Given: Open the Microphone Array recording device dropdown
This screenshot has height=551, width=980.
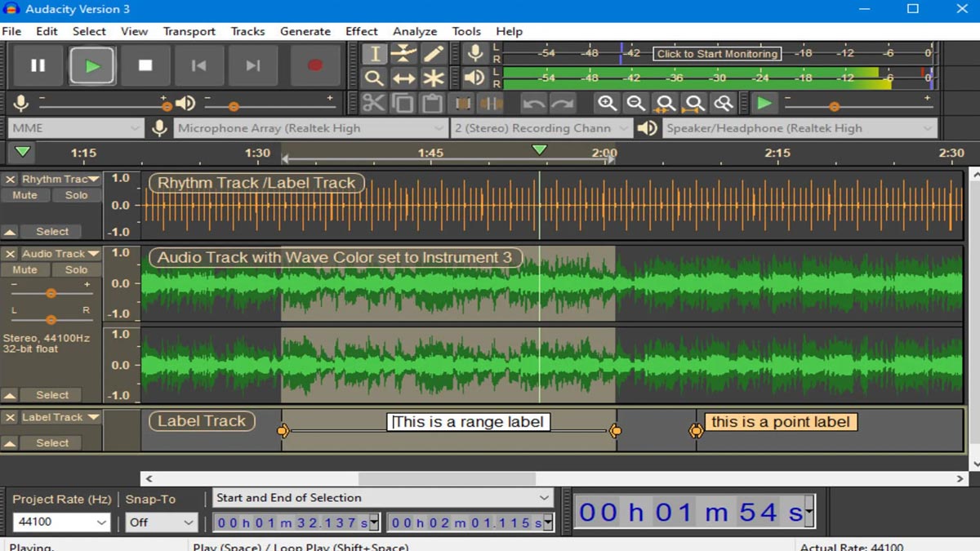Looking at the screenshot, I should [x=310, y=128].
